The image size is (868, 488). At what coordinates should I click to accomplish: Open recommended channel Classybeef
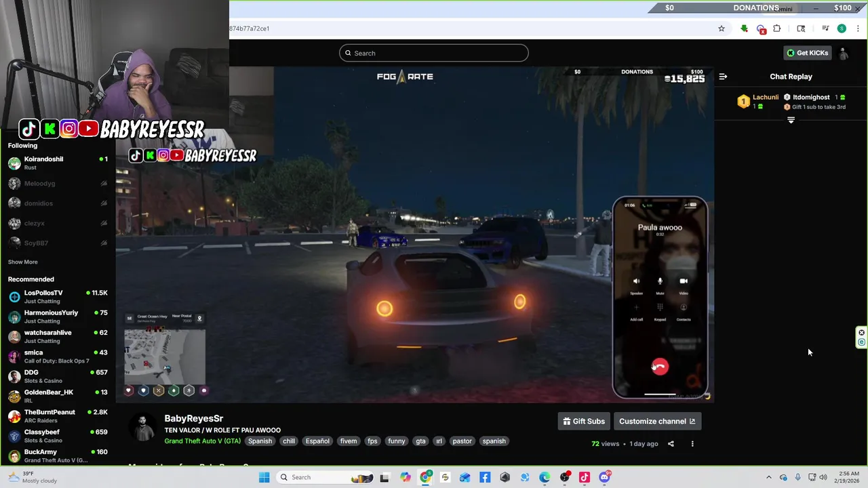58,436
